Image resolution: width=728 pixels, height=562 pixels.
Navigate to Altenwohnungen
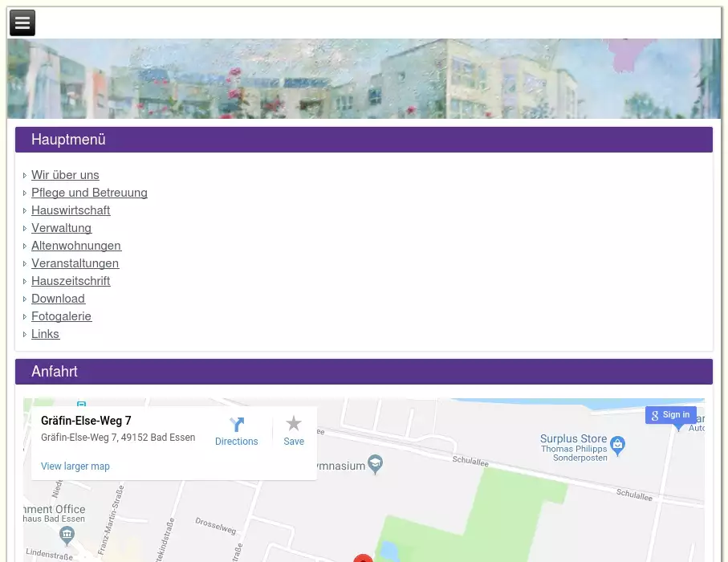[76, 246]
